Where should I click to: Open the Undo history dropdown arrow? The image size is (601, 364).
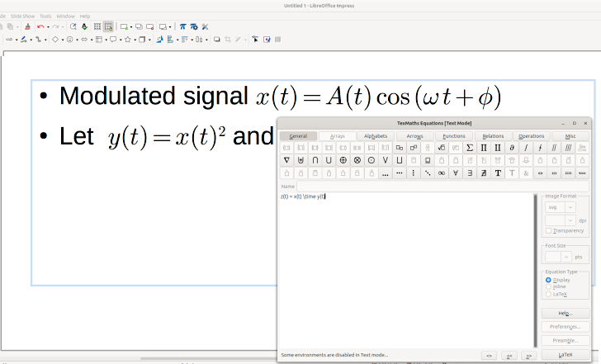[48, 27]
